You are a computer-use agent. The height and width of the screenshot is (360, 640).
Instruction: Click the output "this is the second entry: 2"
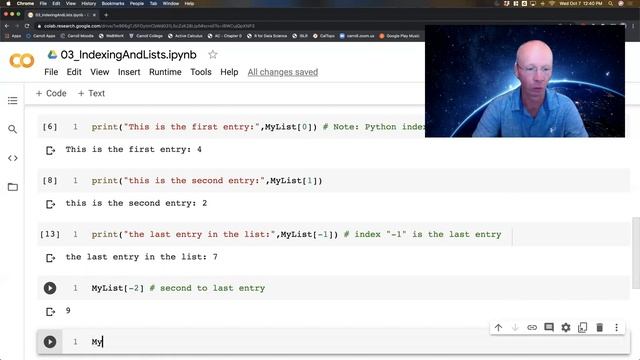click(136, 203)
